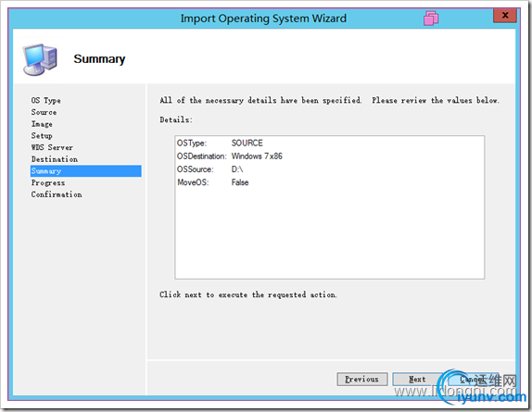Click the computer icon beside Summary heading
532x412 pixels.
click(x=40, y=59)
